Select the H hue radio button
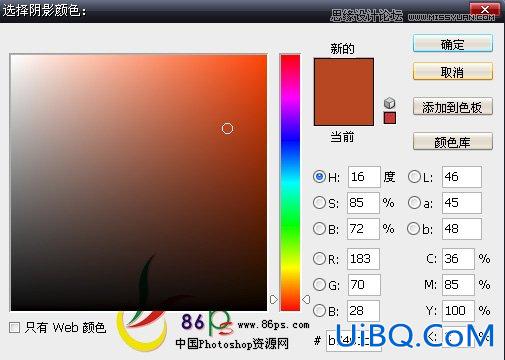This screenshot has height=360, width=505. click(319, 177)
